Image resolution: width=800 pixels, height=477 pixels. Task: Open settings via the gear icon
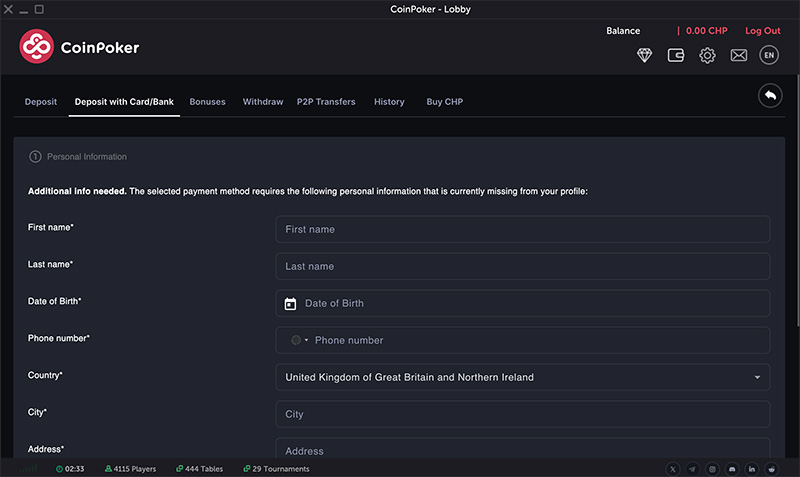click(x=707, y=56)
